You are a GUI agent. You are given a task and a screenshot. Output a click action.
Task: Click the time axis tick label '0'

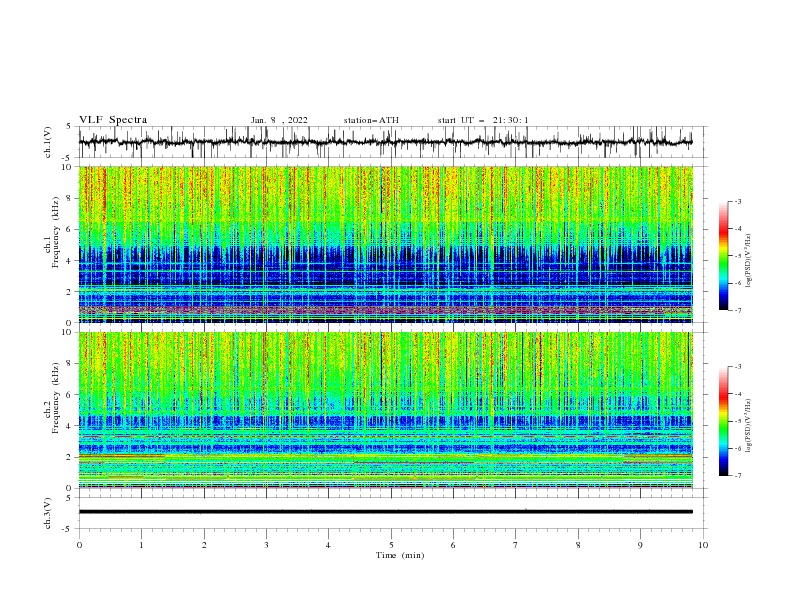pos(79,545)
